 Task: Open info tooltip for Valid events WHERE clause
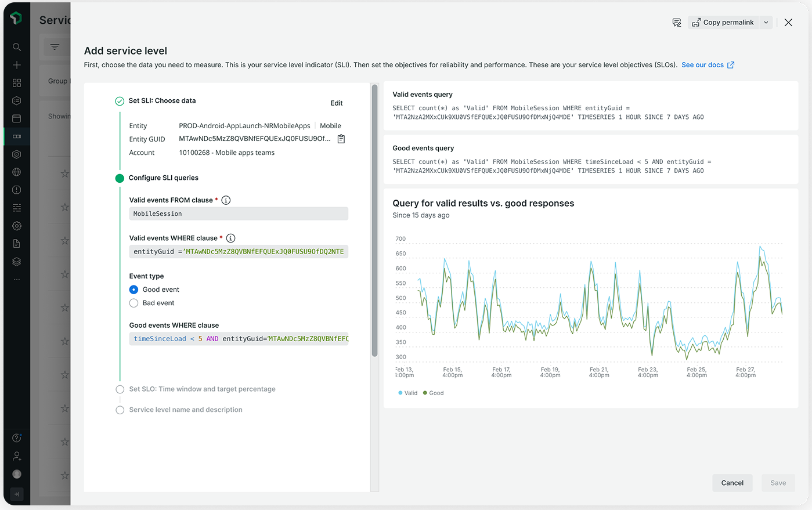231,238
